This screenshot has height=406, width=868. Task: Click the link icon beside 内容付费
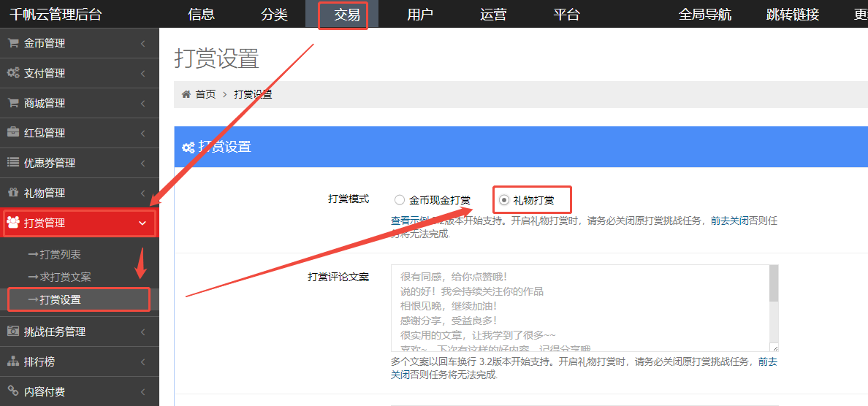click(12, 391)
